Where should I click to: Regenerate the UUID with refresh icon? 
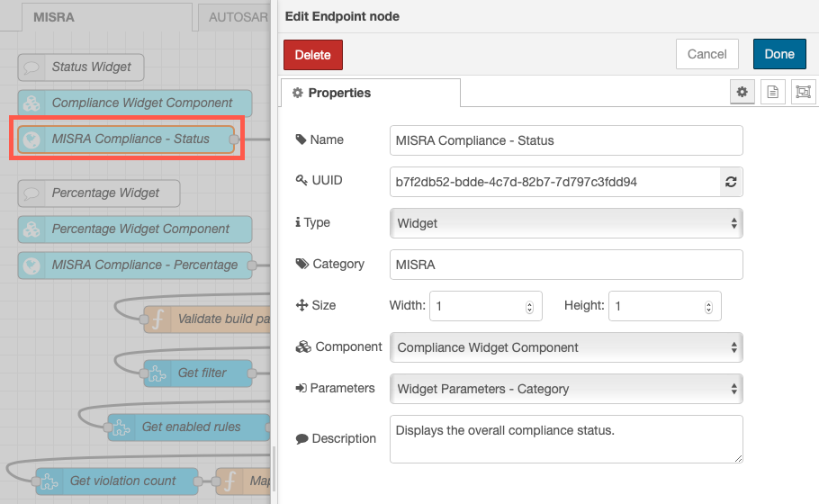731,182
